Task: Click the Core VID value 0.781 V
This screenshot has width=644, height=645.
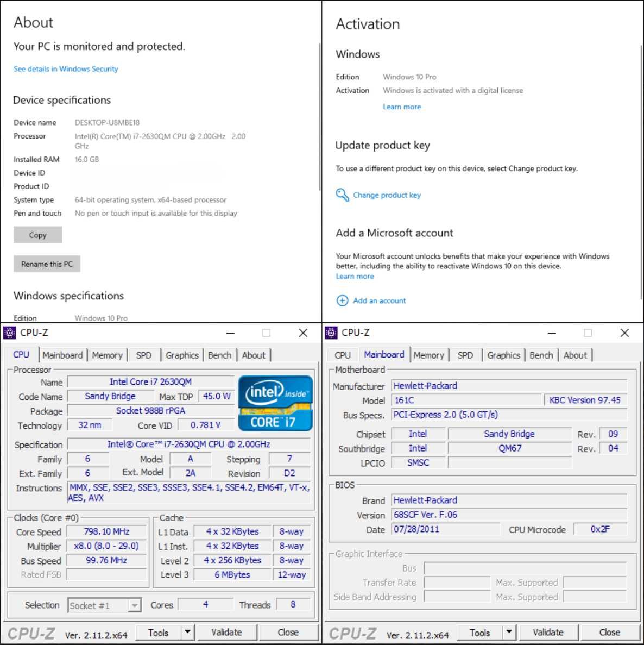Action: pos(205,425)
